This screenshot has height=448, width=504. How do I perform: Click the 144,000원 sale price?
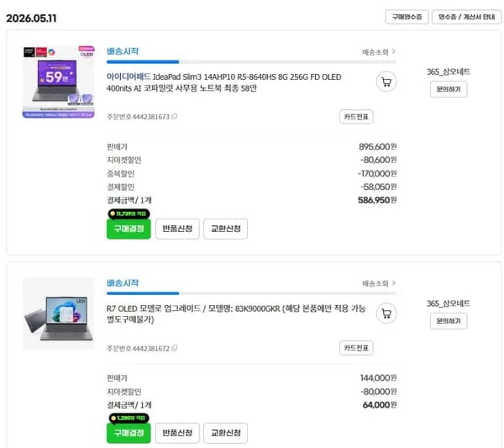(x=378, y=378)
